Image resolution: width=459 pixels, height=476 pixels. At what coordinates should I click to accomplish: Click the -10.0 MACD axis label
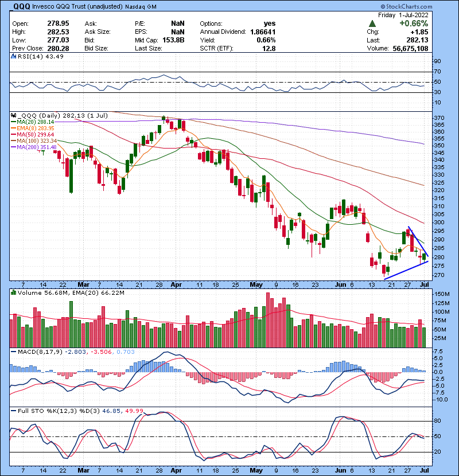tap(441, 400)
